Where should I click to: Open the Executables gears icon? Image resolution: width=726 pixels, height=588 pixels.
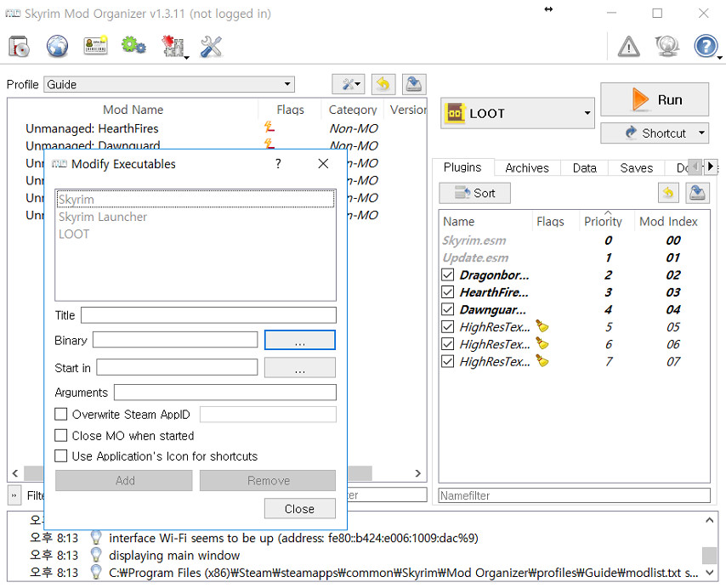133,46
